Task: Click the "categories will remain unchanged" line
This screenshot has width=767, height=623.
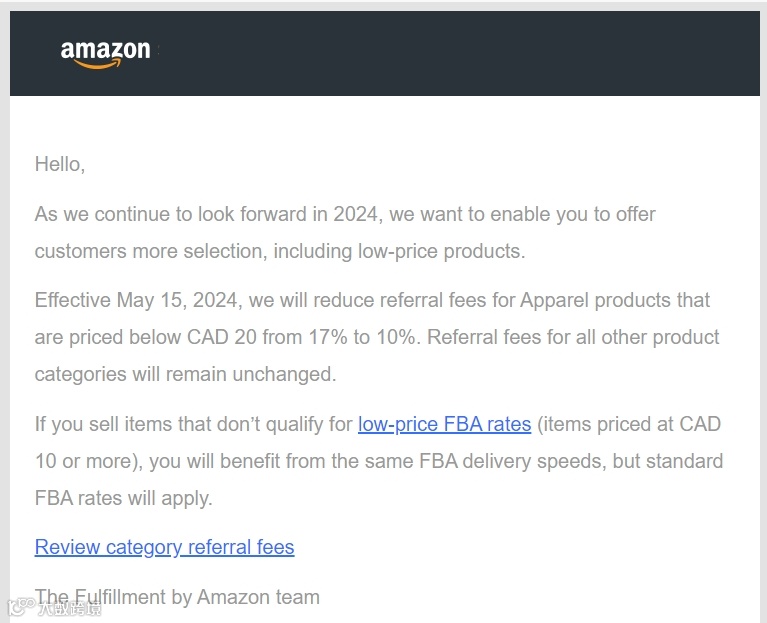Action: tap(185, 374)
